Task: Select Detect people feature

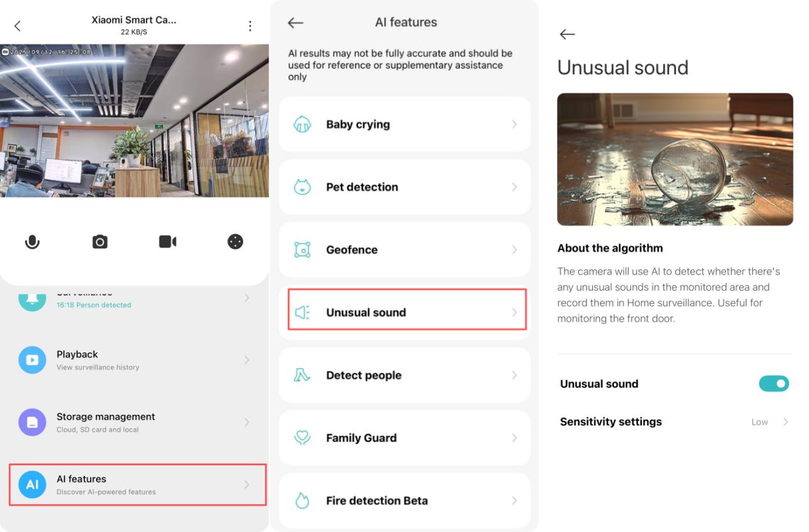Action: (x=405, y=375)
